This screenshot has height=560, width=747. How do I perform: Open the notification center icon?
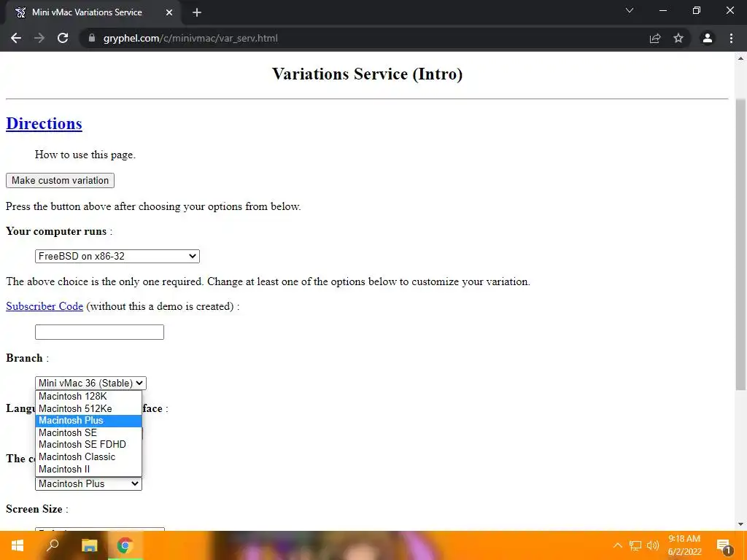(x=724, y=546)
